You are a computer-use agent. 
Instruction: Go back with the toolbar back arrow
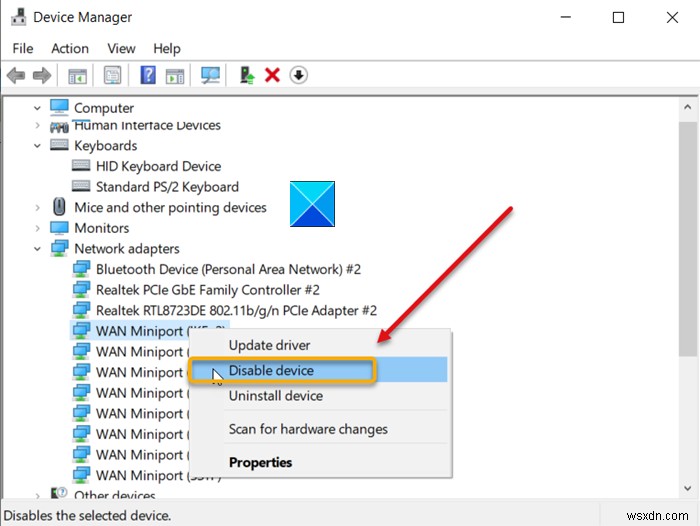[16, 75]
